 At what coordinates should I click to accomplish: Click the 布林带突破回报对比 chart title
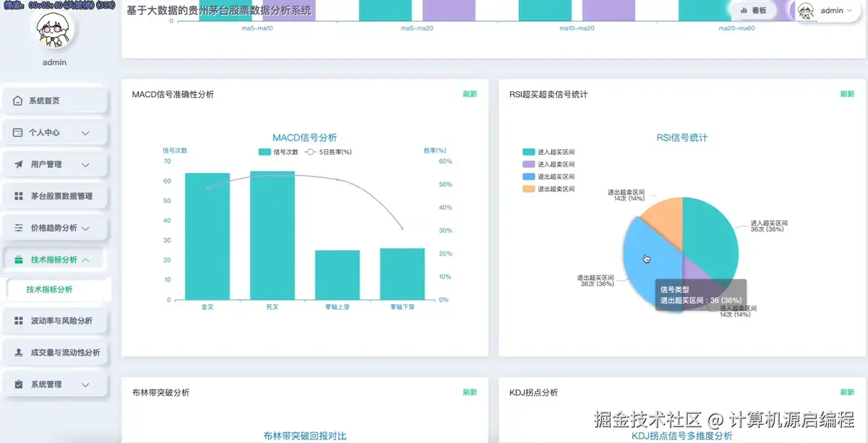pos(305,436)
